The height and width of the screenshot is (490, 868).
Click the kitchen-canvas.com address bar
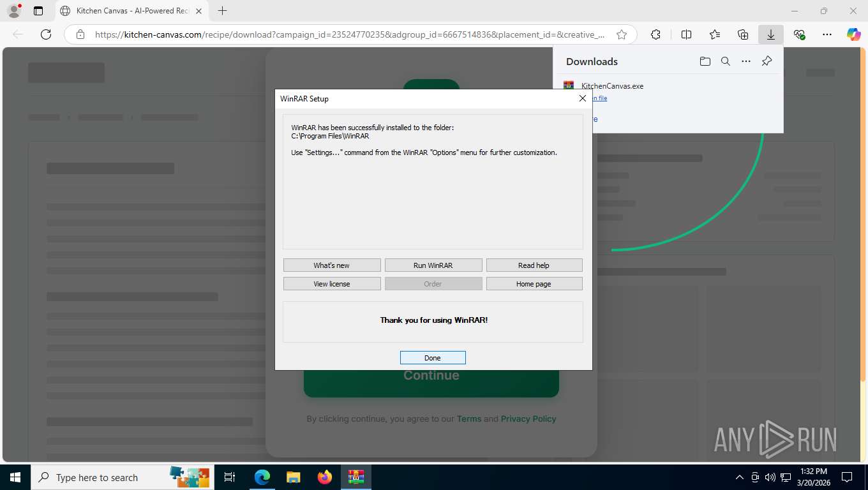click(x=350, y=34)
